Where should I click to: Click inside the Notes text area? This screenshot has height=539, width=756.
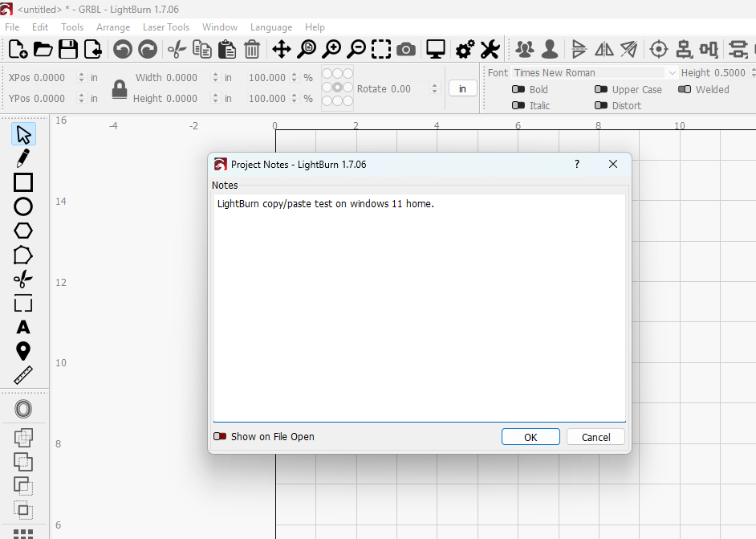click(x=420, y=308)
